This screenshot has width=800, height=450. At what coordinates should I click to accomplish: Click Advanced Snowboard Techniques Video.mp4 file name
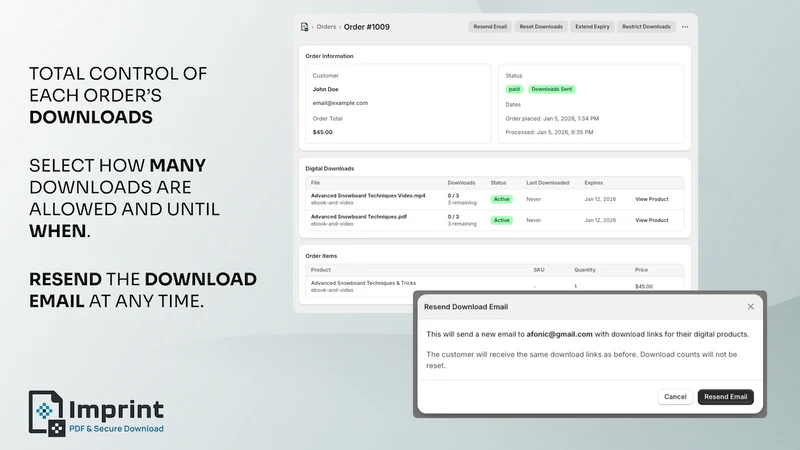(368, 195)
